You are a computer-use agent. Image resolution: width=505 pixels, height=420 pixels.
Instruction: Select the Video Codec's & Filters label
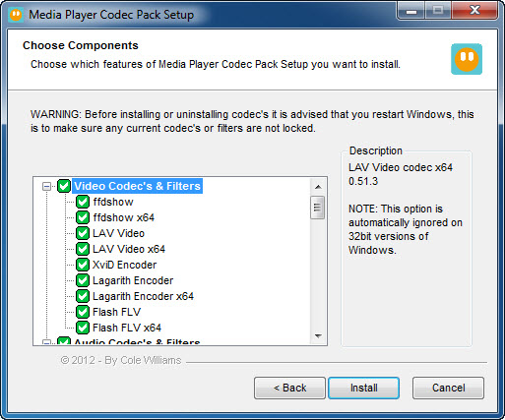click(x=137, y=186)
